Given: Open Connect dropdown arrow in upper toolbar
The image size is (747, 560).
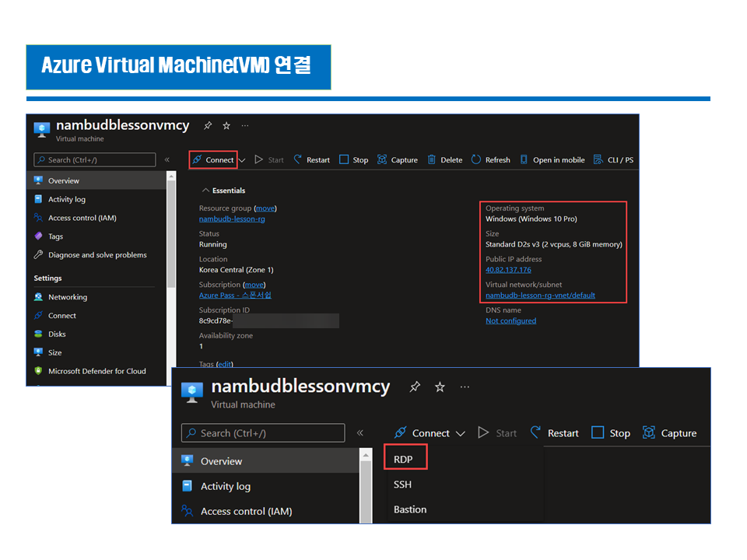Looking at the screenshot, I should coord(242,160).
